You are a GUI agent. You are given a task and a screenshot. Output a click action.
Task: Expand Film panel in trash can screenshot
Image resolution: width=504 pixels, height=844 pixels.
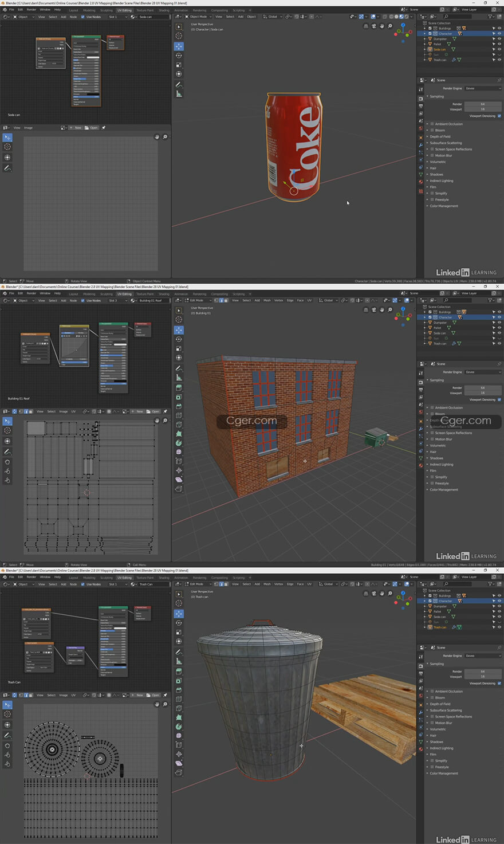pyautogui.click(x=432, y=754)
